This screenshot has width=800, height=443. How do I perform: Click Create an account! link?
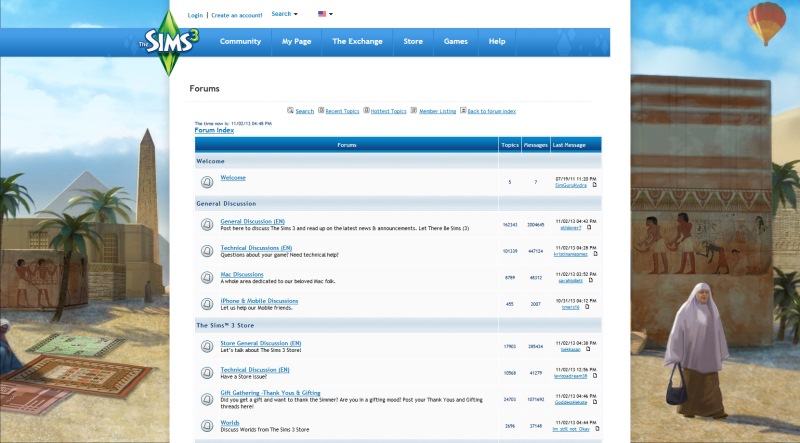[x=237, y=15]
